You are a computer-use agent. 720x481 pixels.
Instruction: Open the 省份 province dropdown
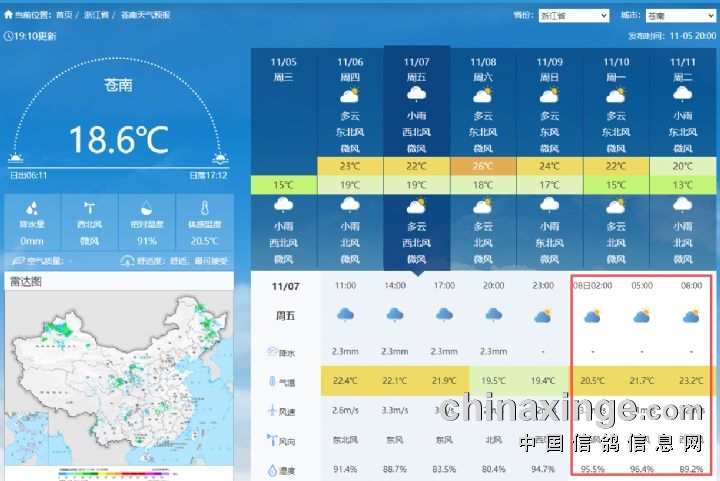(573, 16)
